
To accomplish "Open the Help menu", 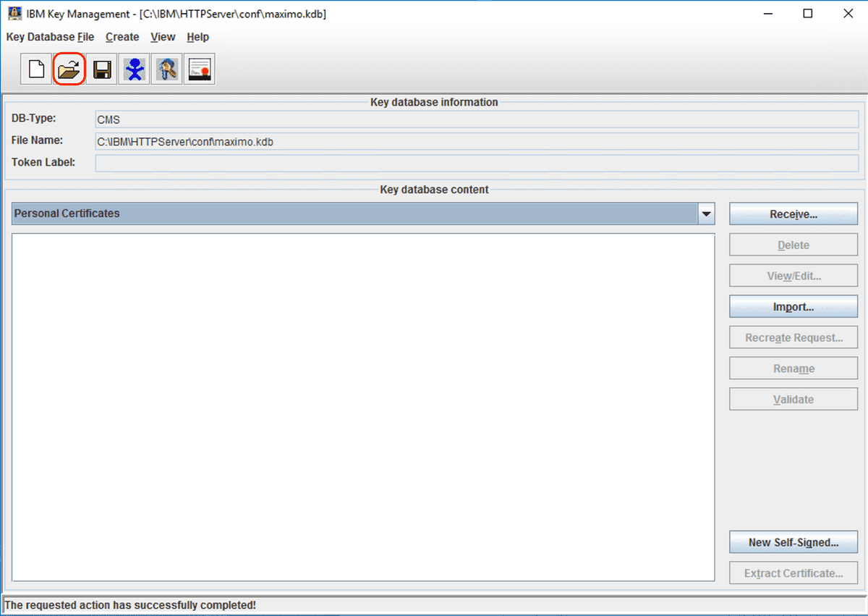I will coord(197,37).
